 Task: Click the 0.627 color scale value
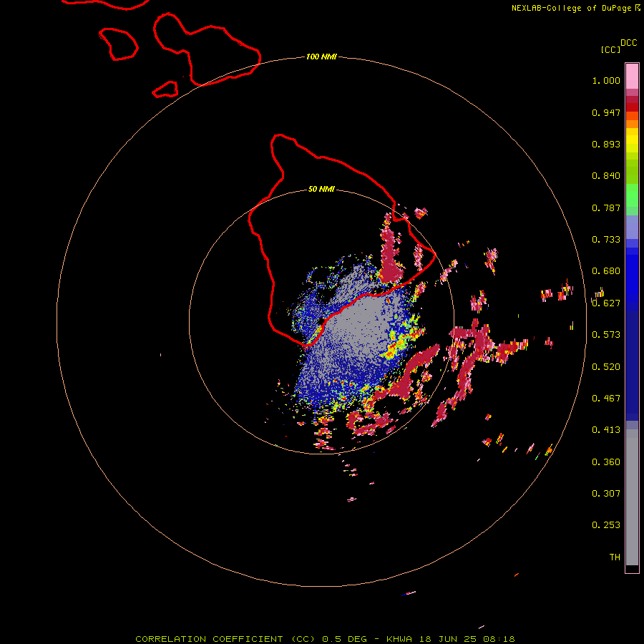[606, 303]
